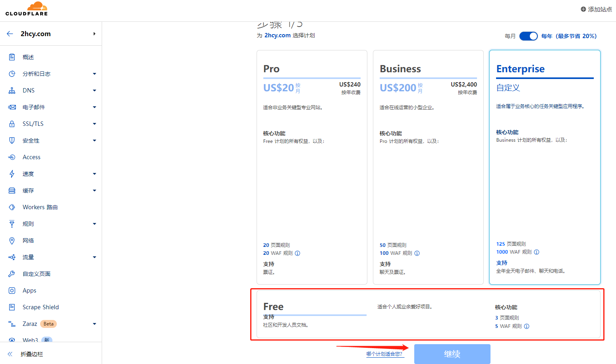Click info icon beside Enterprise 1000 WAF 规则
The width and height of the screenshot is (616, 364).
click(x=537, y=252)
